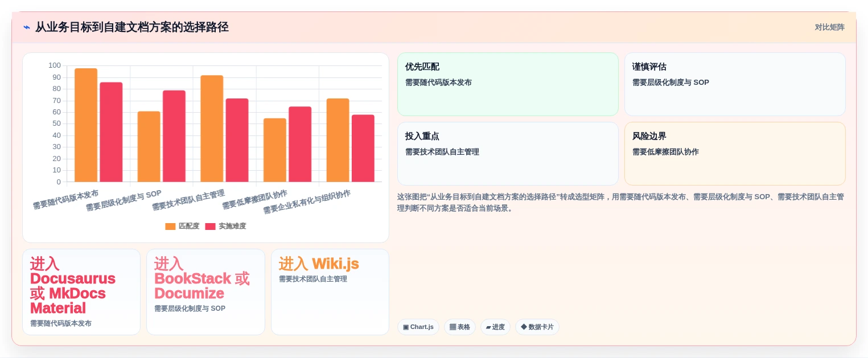Screen dimensions: 868x358
Task: Click the y-axis value 50
Action: pyautogui.click(x=56, y=124)
